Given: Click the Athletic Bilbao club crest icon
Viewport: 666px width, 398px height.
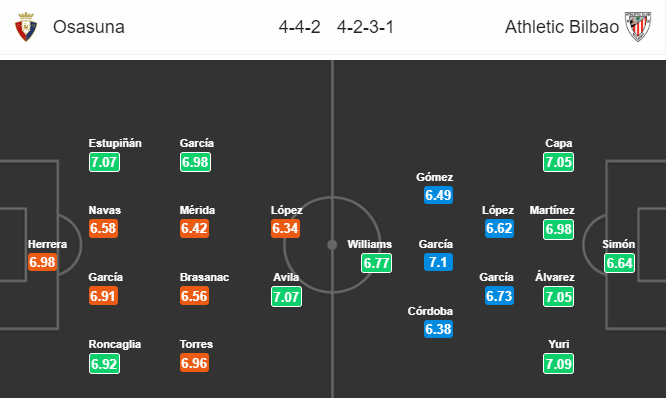Looking at the screenshot, I should [638, 27].
